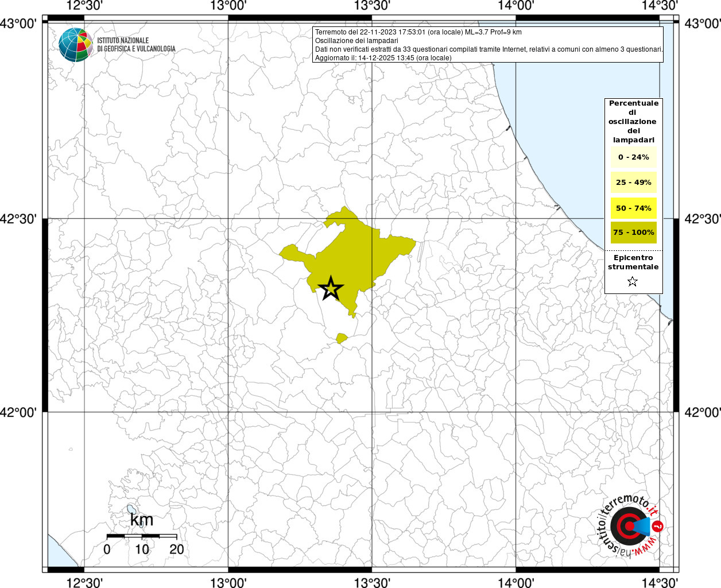Click the left axis label 43°00'
Viewport: 721px width, 588px height.
[19, 24]
